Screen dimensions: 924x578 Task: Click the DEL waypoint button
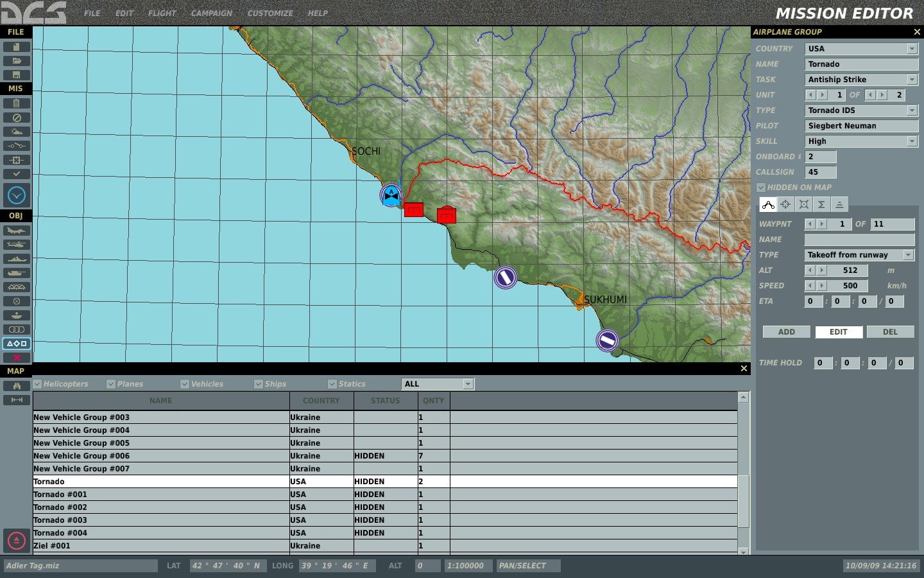[891, 332]
